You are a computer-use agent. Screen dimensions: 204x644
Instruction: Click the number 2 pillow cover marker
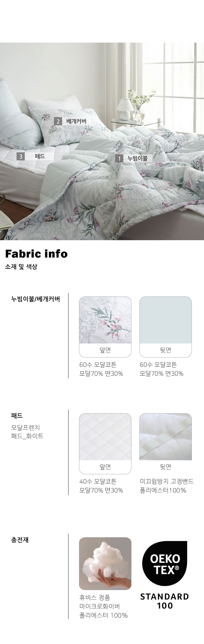(58, 121)
